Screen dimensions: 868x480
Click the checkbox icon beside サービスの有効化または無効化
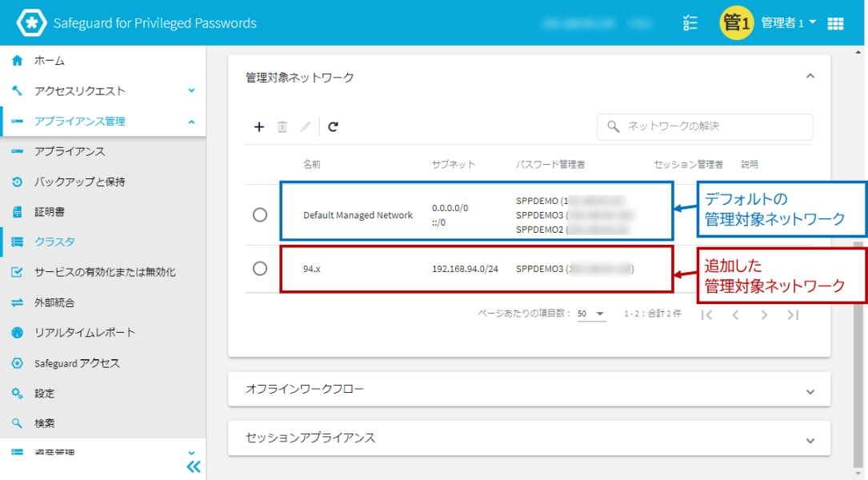pyautogui.click(x=17, y=272)
